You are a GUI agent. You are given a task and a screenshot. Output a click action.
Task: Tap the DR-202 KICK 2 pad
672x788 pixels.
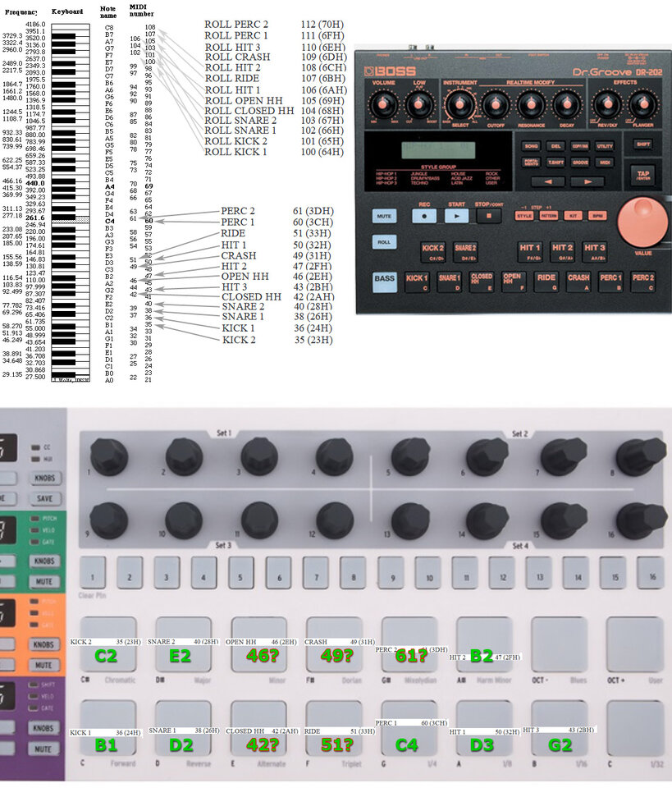pos(432,251)
